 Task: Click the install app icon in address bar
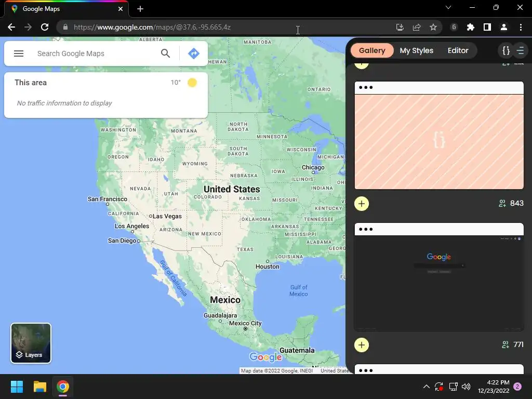click(400, 27)
